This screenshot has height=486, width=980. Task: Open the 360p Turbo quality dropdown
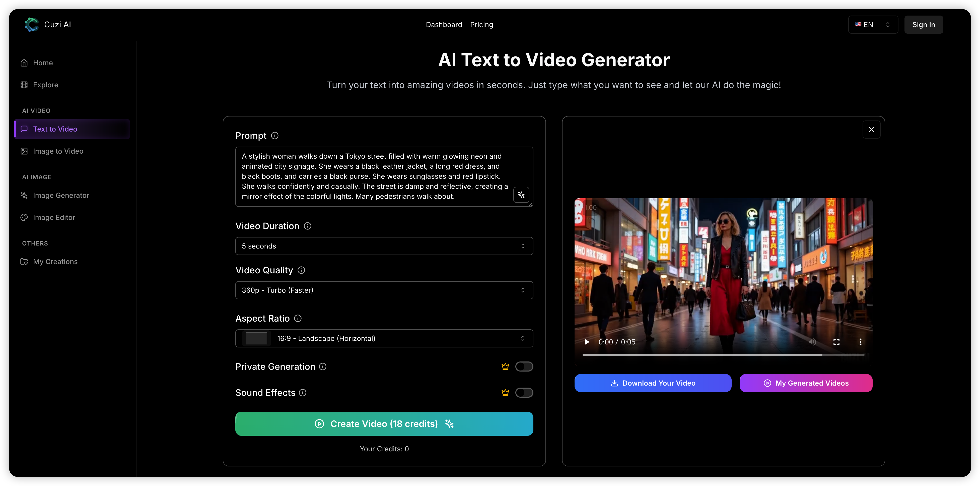(384, 290)
